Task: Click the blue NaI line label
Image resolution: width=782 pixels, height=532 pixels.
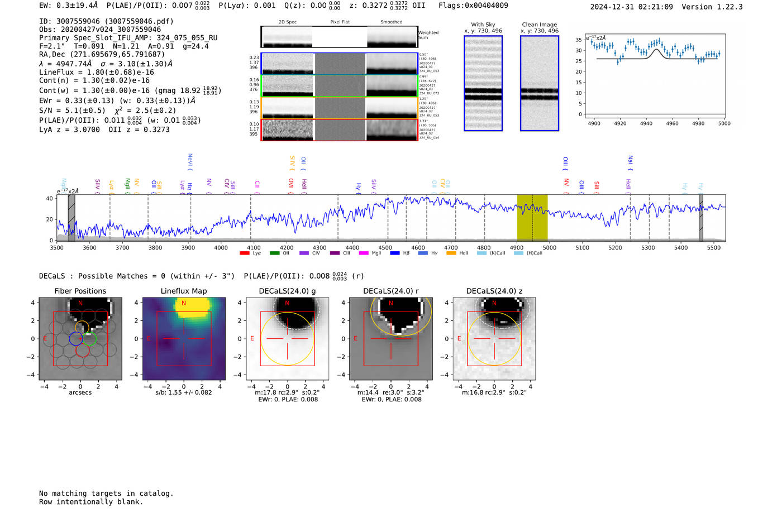Action: click(630, 162)
